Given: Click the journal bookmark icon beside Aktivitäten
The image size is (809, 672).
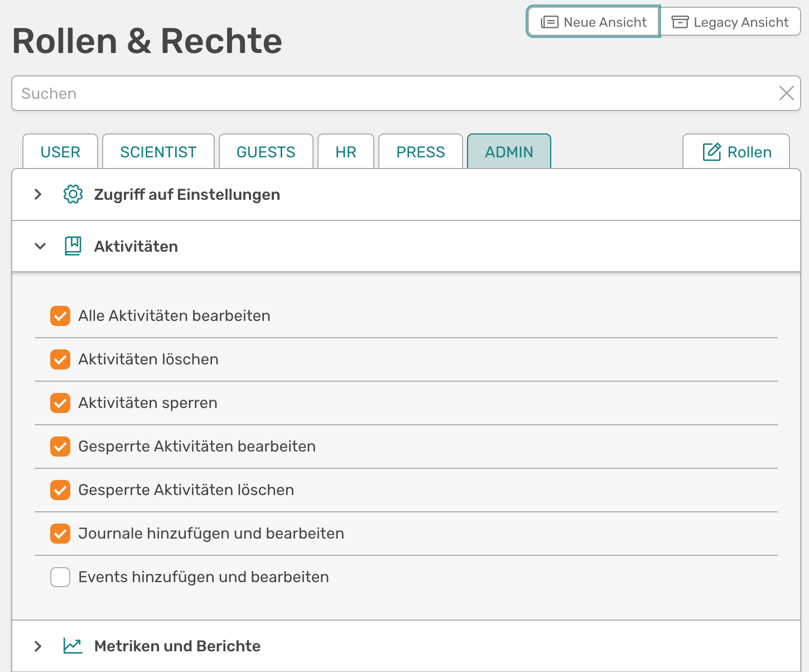Looking at the screenshot, I should tap(72, 246).
